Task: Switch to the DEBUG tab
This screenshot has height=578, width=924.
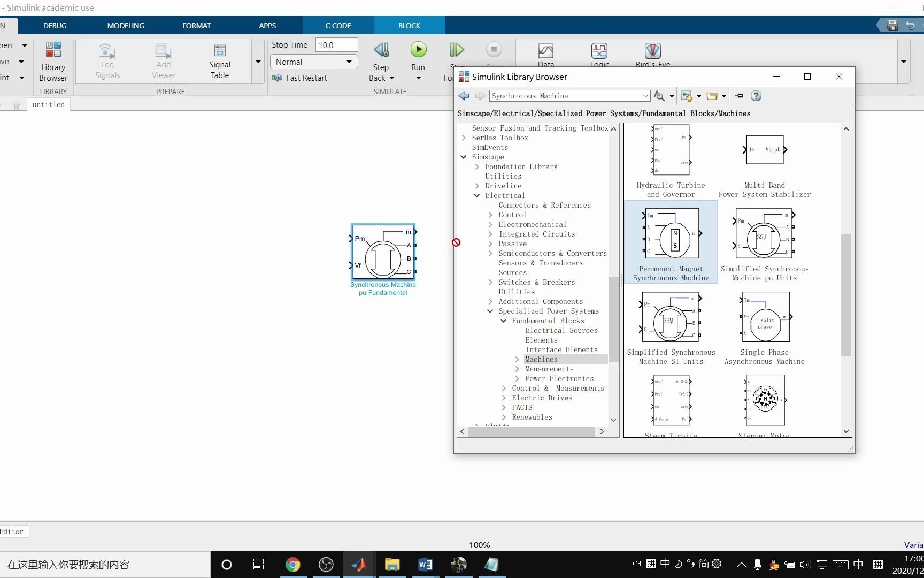Action: (55, 25)
